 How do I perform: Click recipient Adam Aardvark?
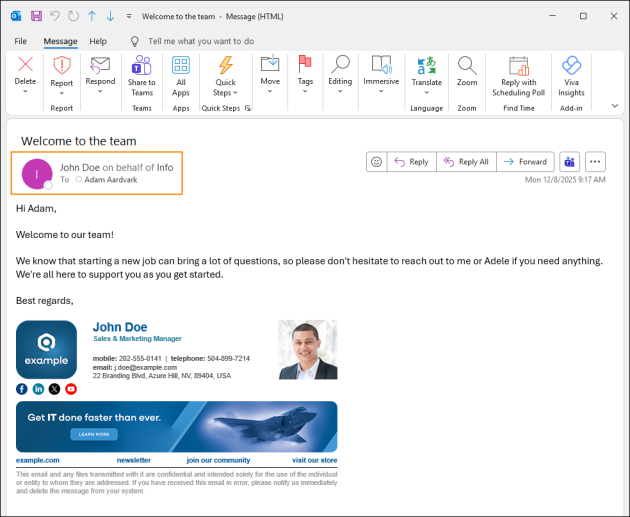click(x=110, y=180)
